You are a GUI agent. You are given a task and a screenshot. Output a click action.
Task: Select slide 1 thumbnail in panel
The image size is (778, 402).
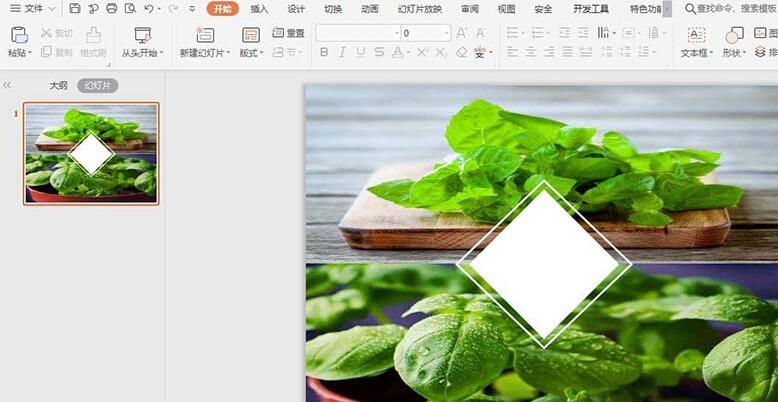point(91,153)
